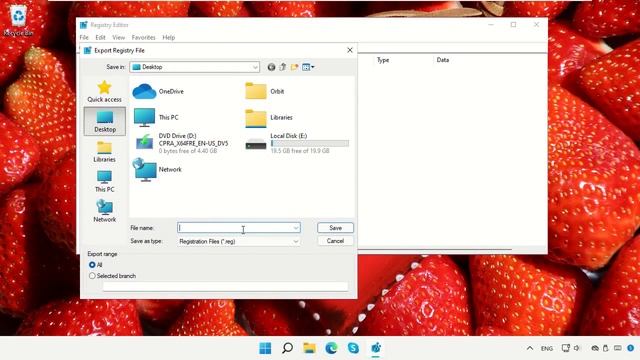The height and width of the screenshot is (360, 640).
Task: Select Local Disk (E:) drive
Action: (x=297, y=143)
